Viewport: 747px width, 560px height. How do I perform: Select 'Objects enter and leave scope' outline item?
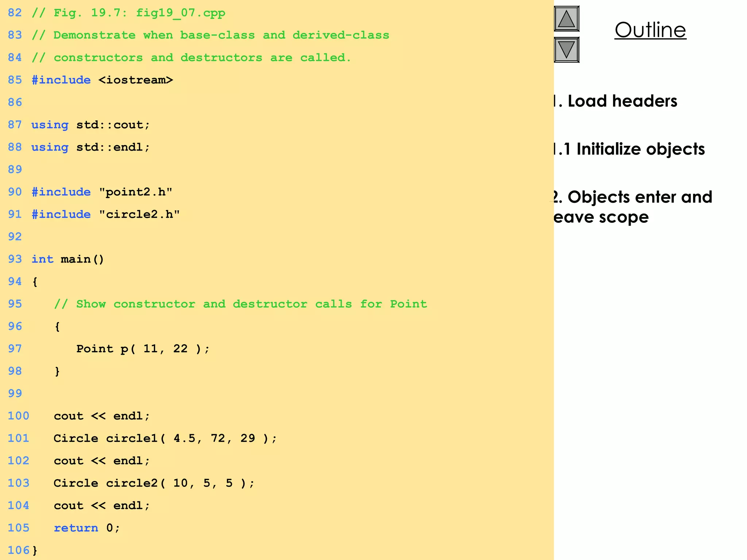click(x=632, y=207)
